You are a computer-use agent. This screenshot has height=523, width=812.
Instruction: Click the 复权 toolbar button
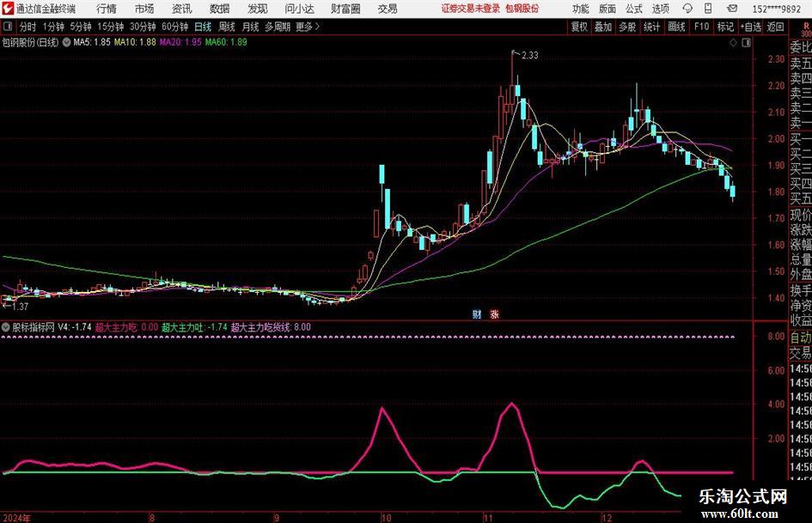click(579, 27)
